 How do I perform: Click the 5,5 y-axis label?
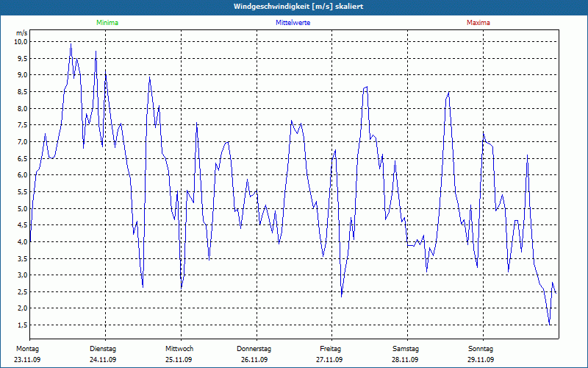pos(23,192)
